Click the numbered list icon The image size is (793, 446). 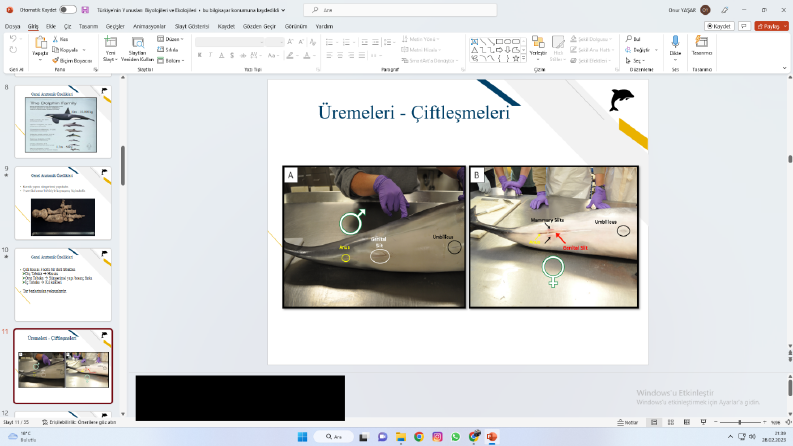click(346, 42)
